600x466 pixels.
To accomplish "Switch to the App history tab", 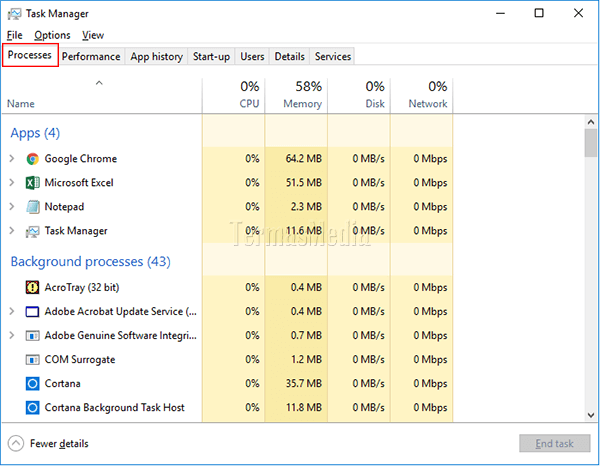I will (x=157, y=57).
